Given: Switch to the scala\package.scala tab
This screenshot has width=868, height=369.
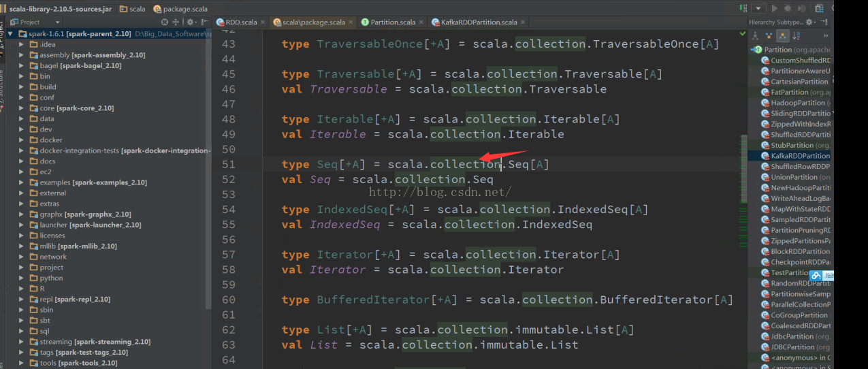Looking at the screenshot, I should [x=313, y=22].
